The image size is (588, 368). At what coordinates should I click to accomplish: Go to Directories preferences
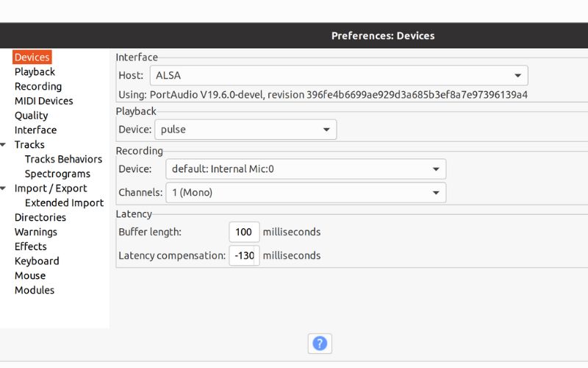click(x=40, y=217)
